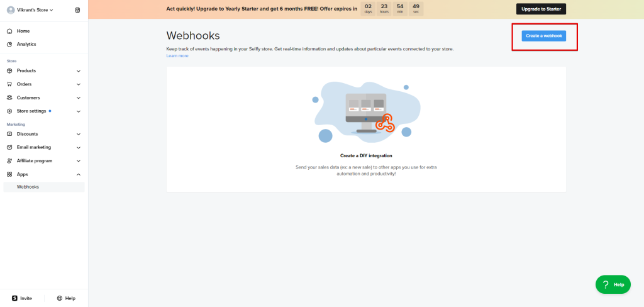The height and width of the screenshot is (307, 644).
Task: Open the store layout icon beside store name
Action: click(x=77, y=10)
